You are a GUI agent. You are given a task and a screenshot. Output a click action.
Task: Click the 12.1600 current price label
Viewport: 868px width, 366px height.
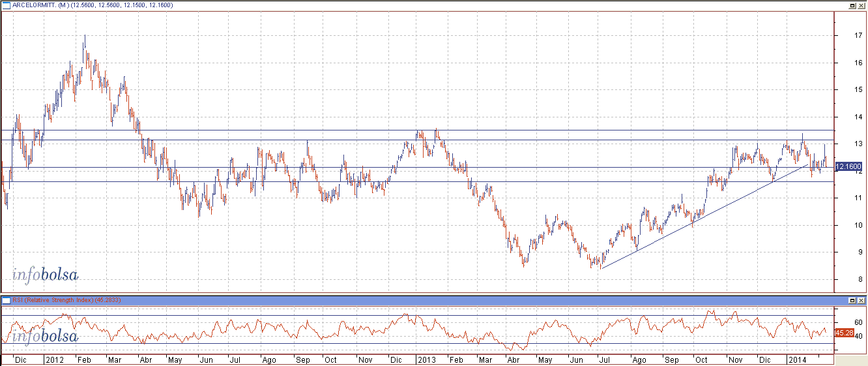click(848, 166)
